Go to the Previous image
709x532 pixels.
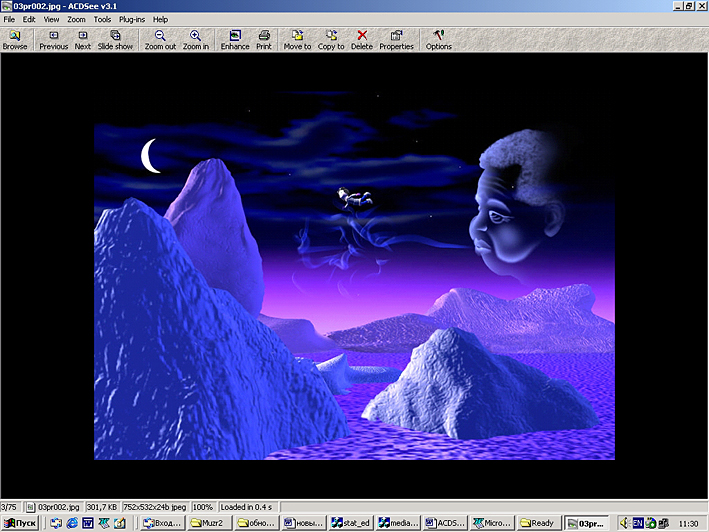[x=53, y=40]
